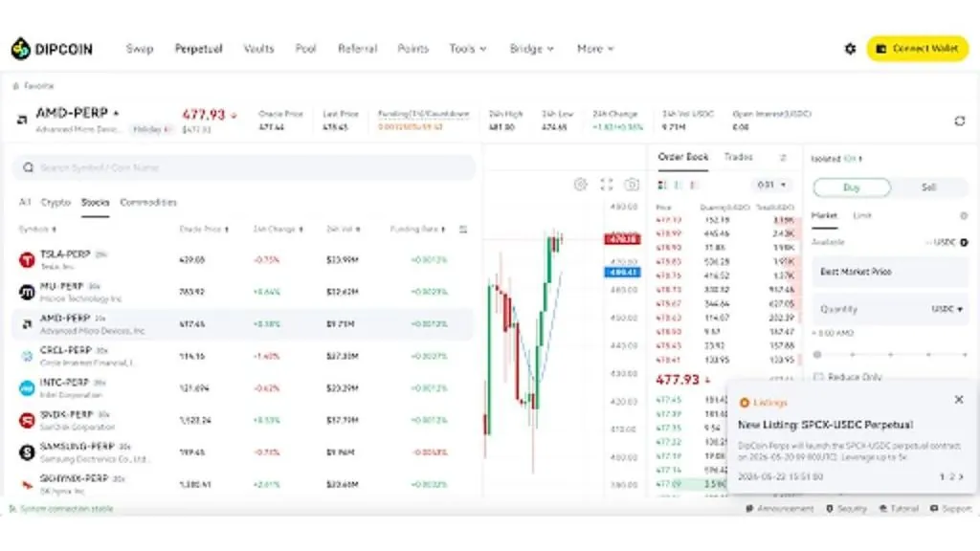Viewport: 980px width, 551px height.
Task: Click the SAMSUNG-PERP logo
Action: click(27, 452)
